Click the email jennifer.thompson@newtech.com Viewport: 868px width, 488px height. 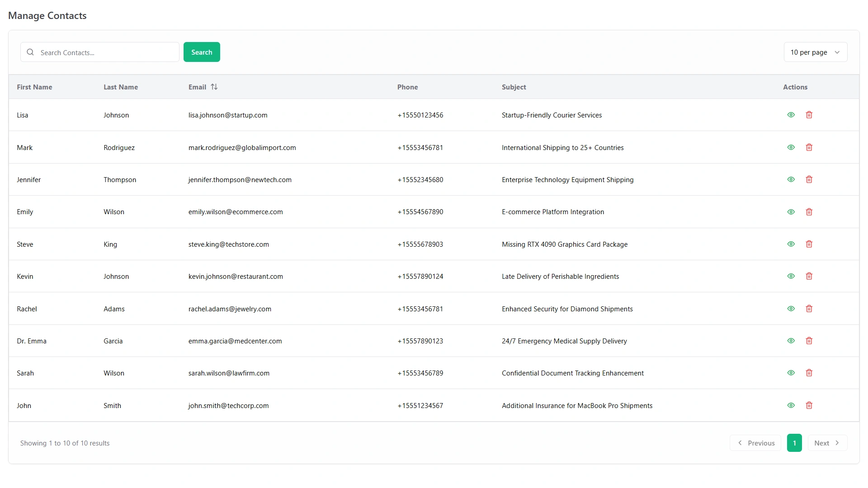(x=240, y=180)
